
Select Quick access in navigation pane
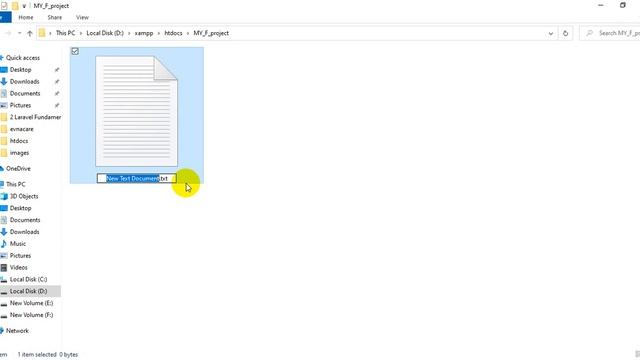(x=23, y=58)
